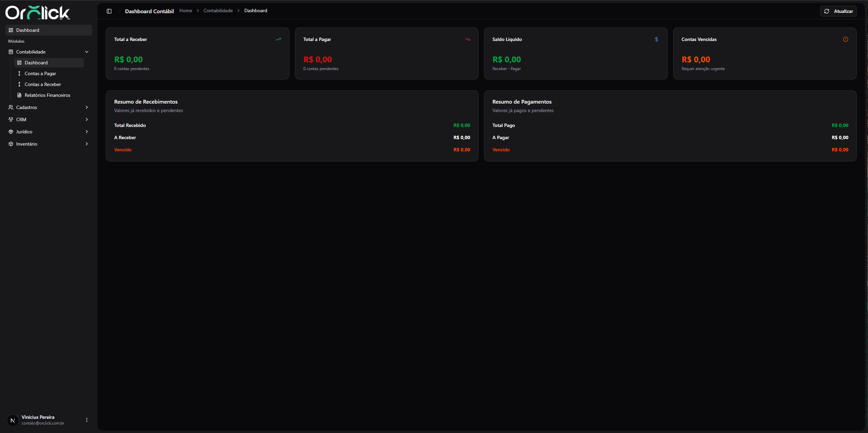
Task: Click the Resumo de Recebimentos heading
Action: [x=146, y=102]
